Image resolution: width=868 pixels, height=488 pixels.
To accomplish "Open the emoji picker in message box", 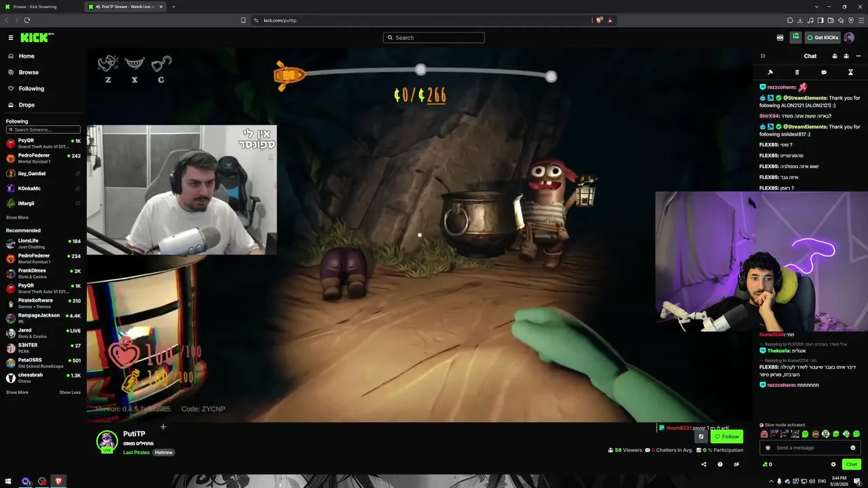I will (x=853, y=448).
